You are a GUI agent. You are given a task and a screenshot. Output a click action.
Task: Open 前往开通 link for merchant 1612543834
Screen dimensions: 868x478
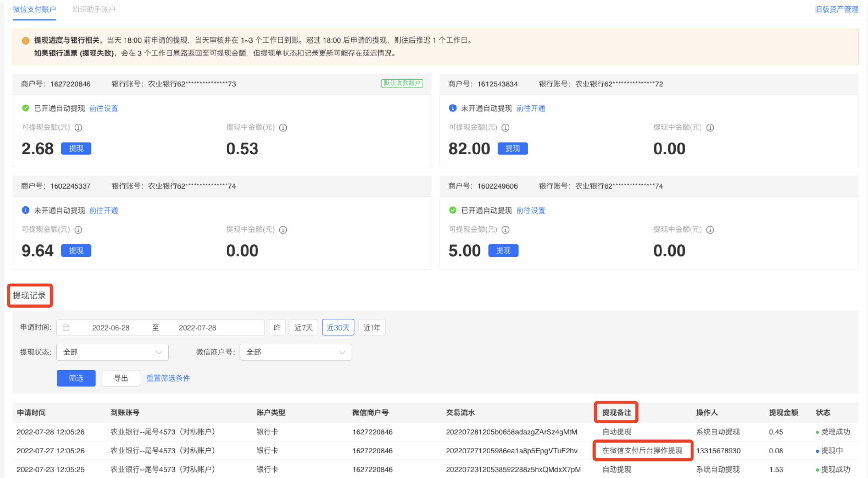pyautogui.click(x=531, y=108)
